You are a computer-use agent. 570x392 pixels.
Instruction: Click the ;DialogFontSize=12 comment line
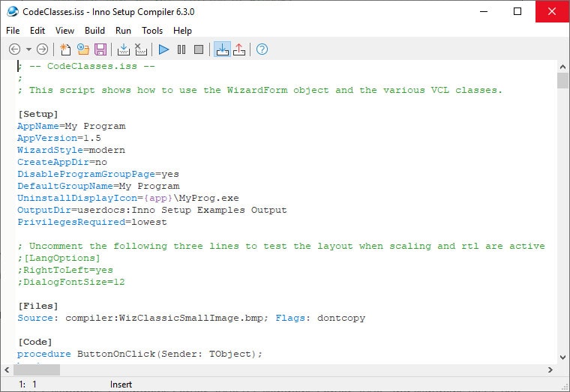71,282
